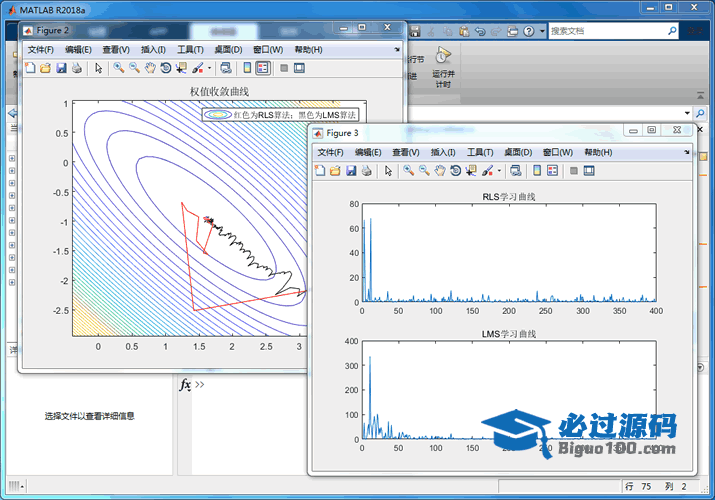This screenshot has width=715, height=500.
Task: Click Redo arrow in MATLAB quick access toolbar
Action: (496, 31)
